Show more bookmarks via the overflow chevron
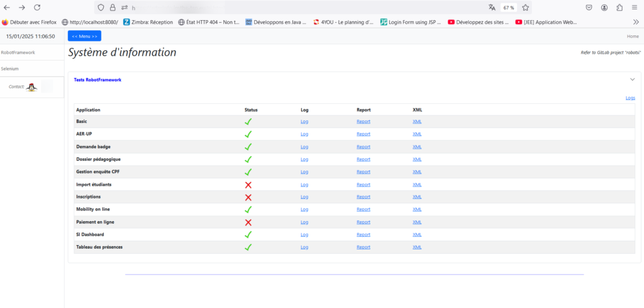Image resolution: width=644 pixels, height=308 pixels. click(x=635, y=21)
